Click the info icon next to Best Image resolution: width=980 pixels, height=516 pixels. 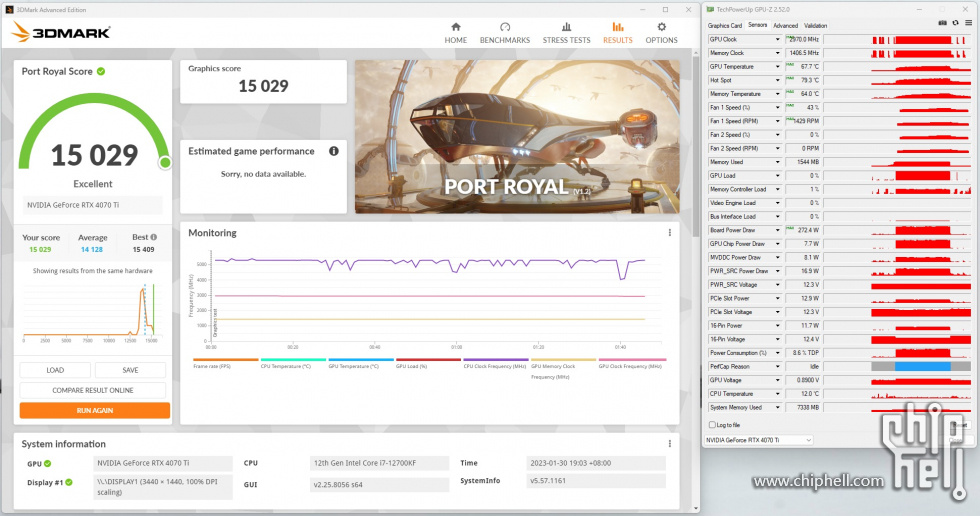point(154,237)
